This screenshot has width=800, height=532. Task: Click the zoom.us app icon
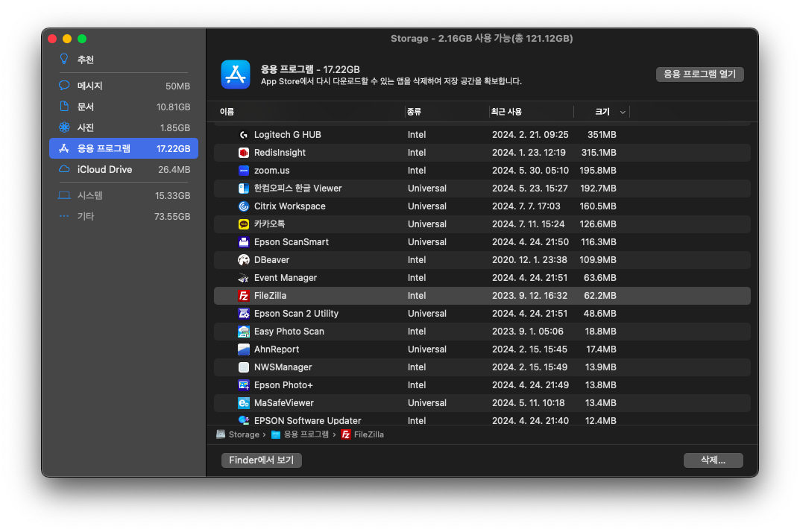(x=244, y=171)
